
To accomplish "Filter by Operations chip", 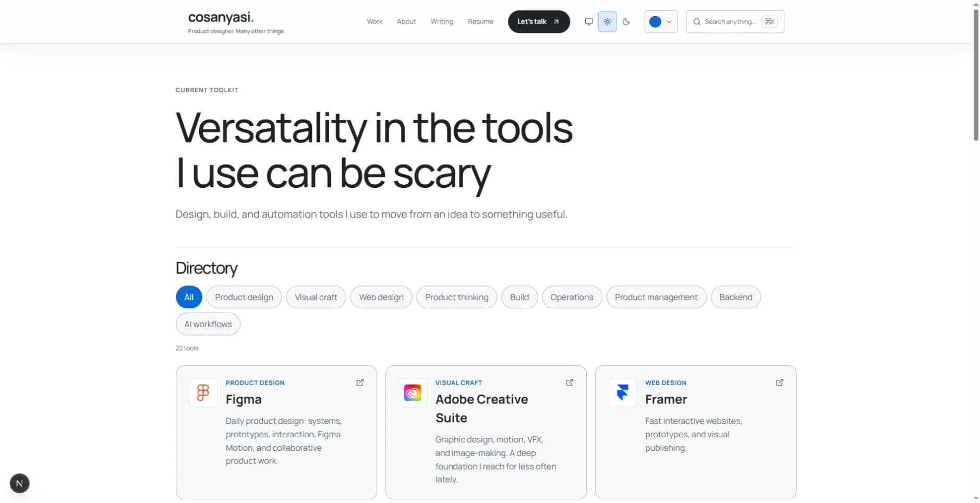I will (x=572, y=297).
